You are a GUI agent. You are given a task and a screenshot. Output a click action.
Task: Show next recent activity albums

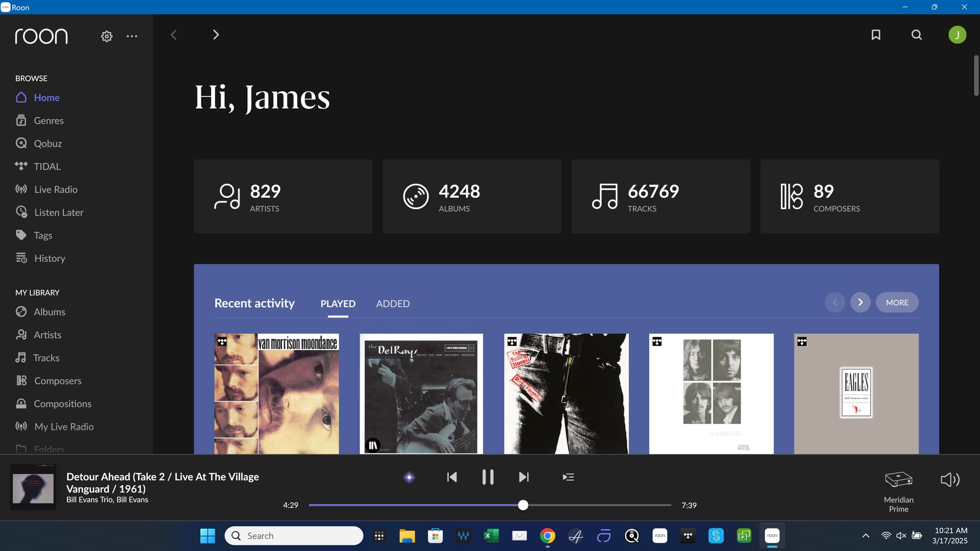click(860, 303)
